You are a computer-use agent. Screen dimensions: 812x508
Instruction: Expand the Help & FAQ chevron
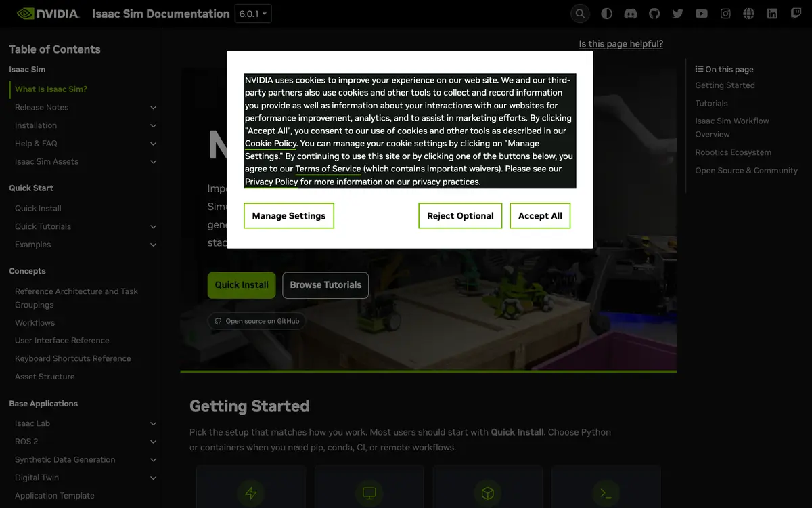tap(153, 144)
